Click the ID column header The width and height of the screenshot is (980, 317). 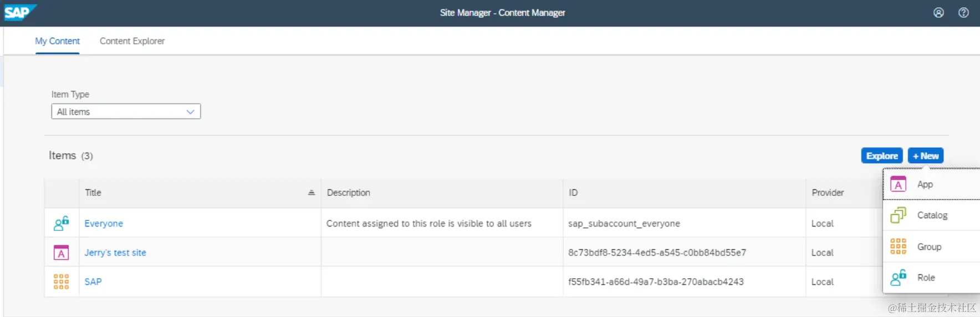click(684, 193)
